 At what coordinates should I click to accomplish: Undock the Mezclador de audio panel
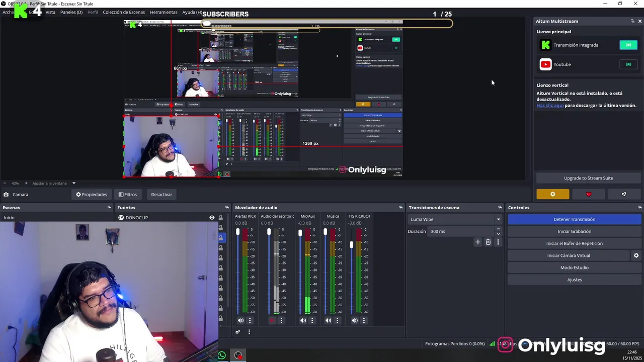pyautogui.click(x=401, y=208)
